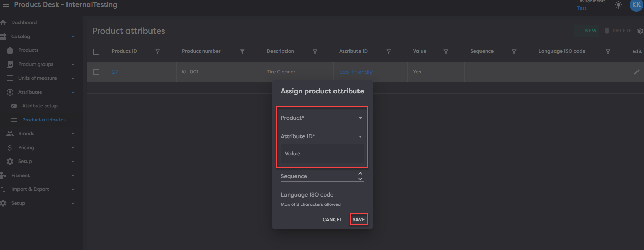This screenshot has width=644, height=250.
Task: Open the KK user avatar menu
Action: tap(636, 5)
